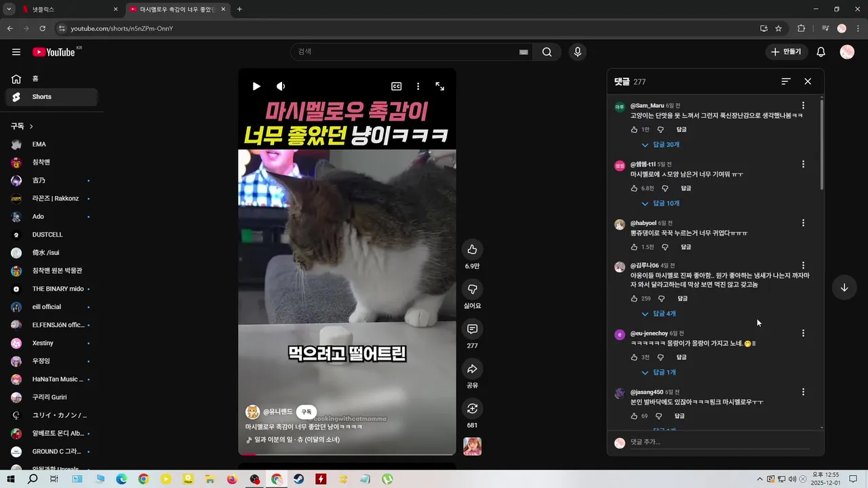868x488 pixels.
Task: Toggle closed captions on the Short
Action: click(x=396, y=86)
